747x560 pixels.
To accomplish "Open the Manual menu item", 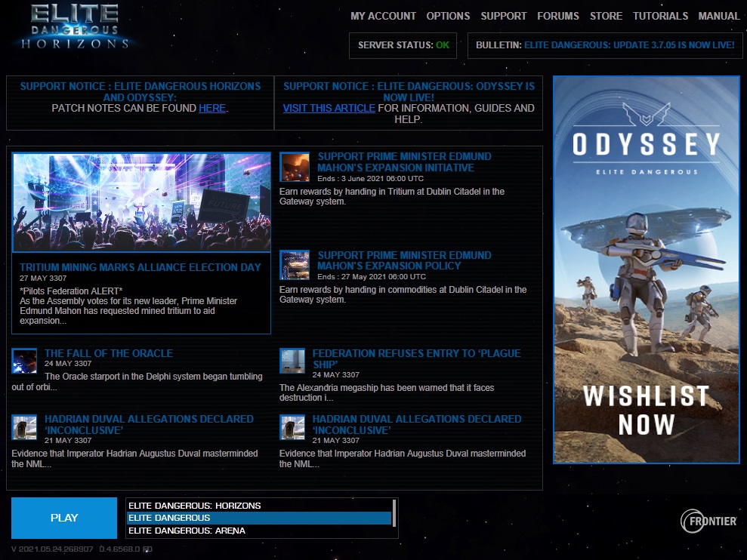I will (719, 16).
